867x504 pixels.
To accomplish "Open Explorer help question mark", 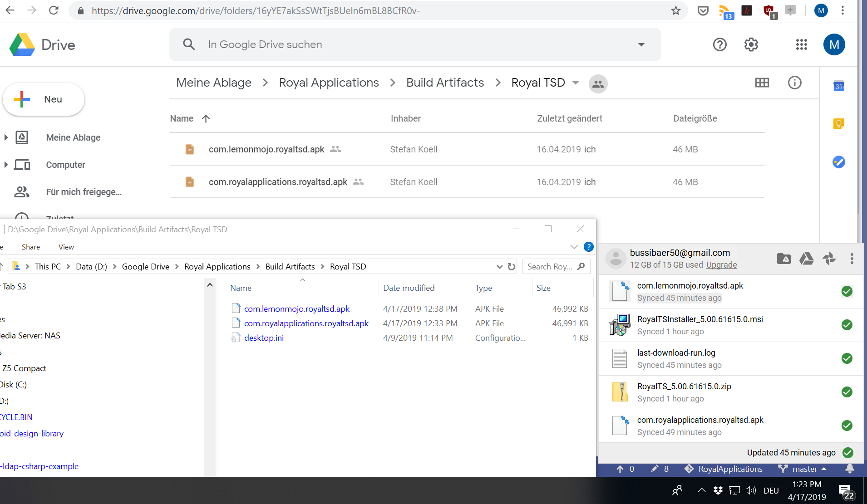I will (x=588, y=247).
